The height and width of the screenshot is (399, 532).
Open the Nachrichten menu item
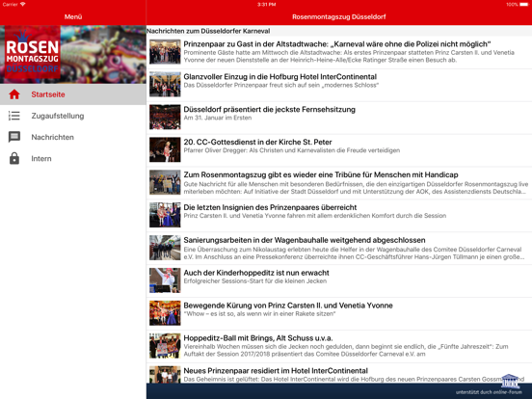73,137
